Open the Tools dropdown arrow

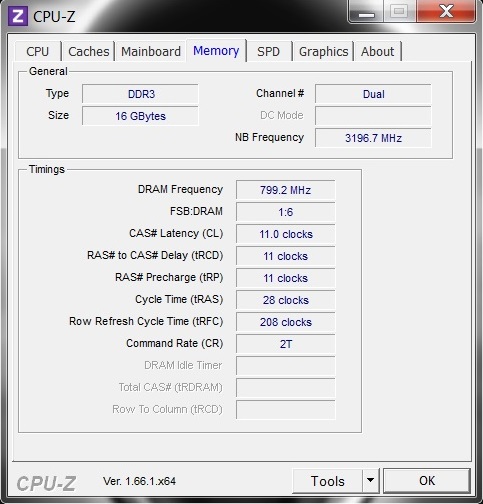370,480
